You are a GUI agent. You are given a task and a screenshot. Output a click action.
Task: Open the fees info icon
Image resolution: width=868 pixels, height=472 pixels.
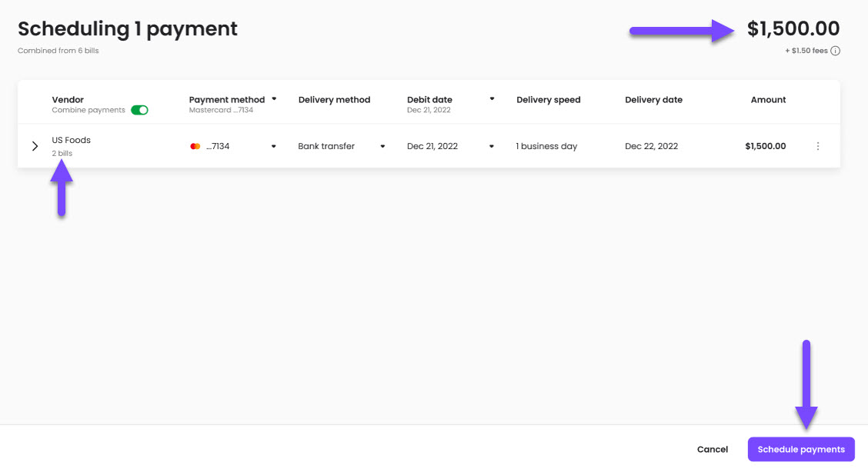(836, 51)
